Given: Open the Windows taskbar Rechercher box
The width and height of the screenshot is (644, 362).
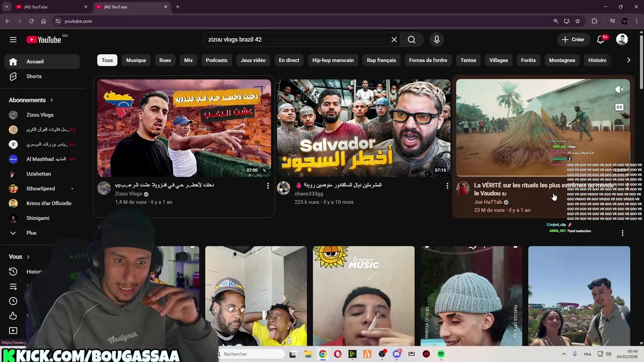Looking at the screenshot, I should tap(252, 354).
